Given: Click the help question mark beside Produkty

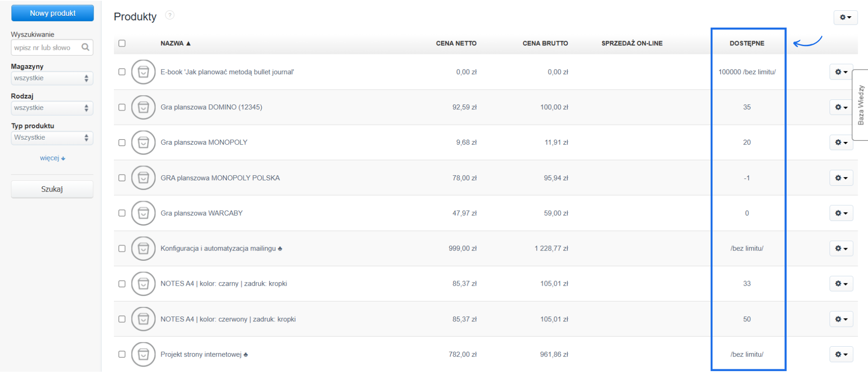Looking at the screenshot, I should [x=170, y=15].
